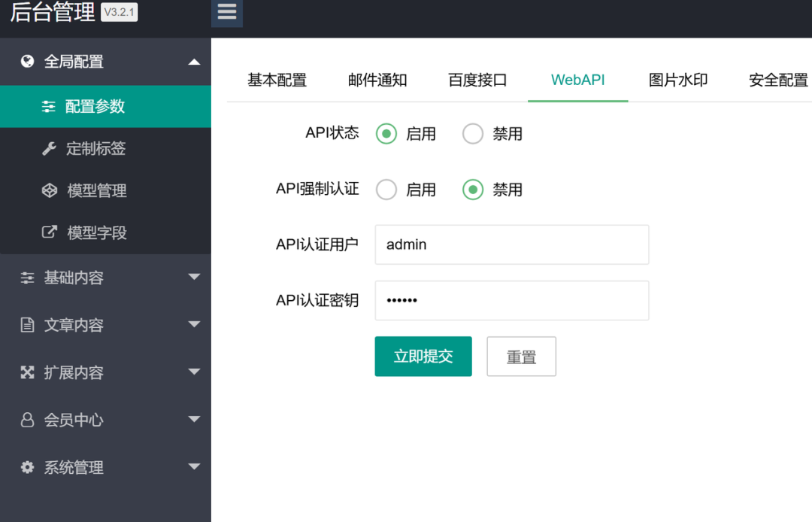This screenshot has height=522, width=812.
Task: Click the external link icon for 模型字段
Action: tap(49, 232)
